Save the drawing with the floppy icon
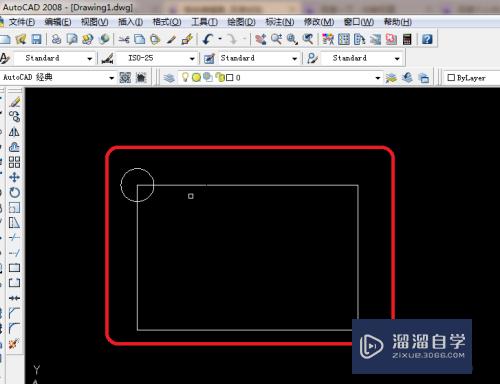This screenshot has height=384, width=500. tap(36, 39)
